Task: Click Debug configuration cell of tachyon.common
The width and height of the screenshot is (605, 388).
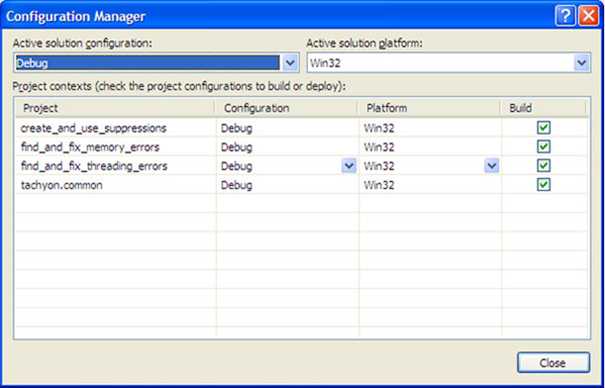Action: coord(287,185)
